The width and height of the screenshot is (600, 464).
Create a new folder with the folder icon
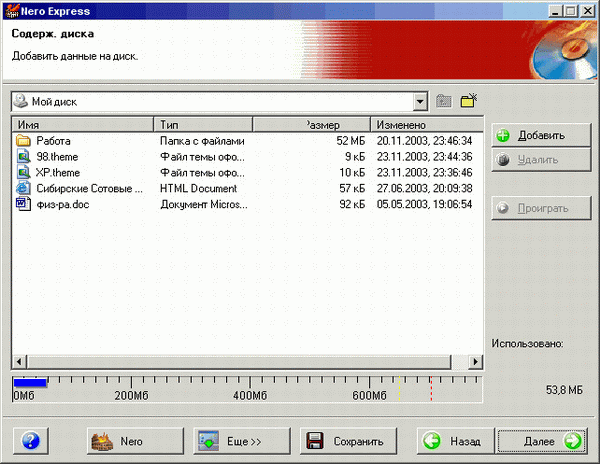469,101
